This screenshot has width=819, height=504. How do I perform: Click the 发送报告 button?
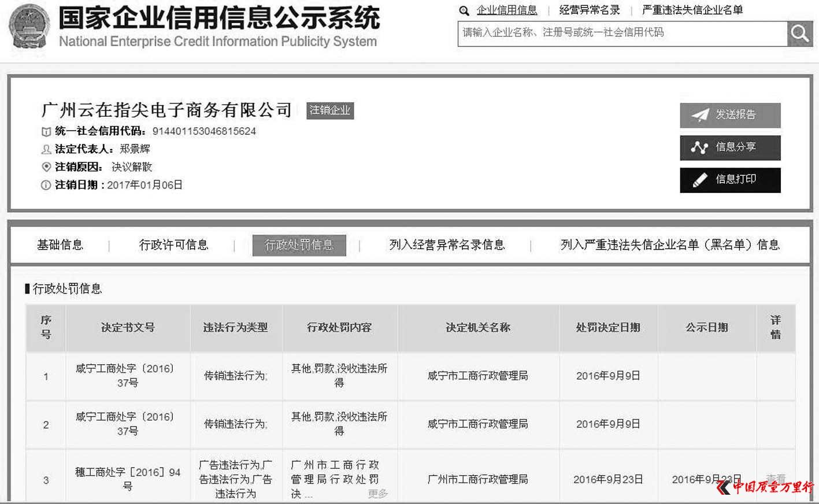coord(730,115)
